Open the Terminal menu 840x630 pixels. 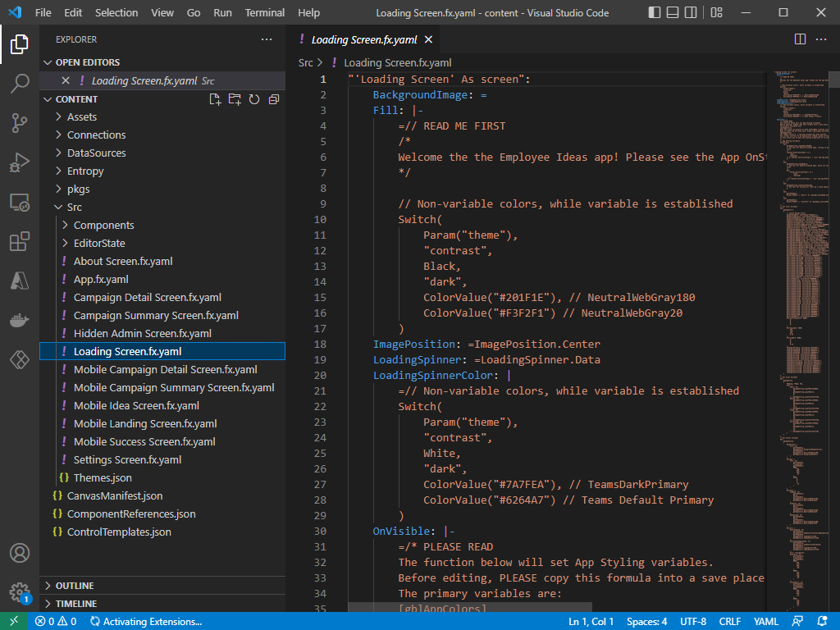click(x=265, y=12)
